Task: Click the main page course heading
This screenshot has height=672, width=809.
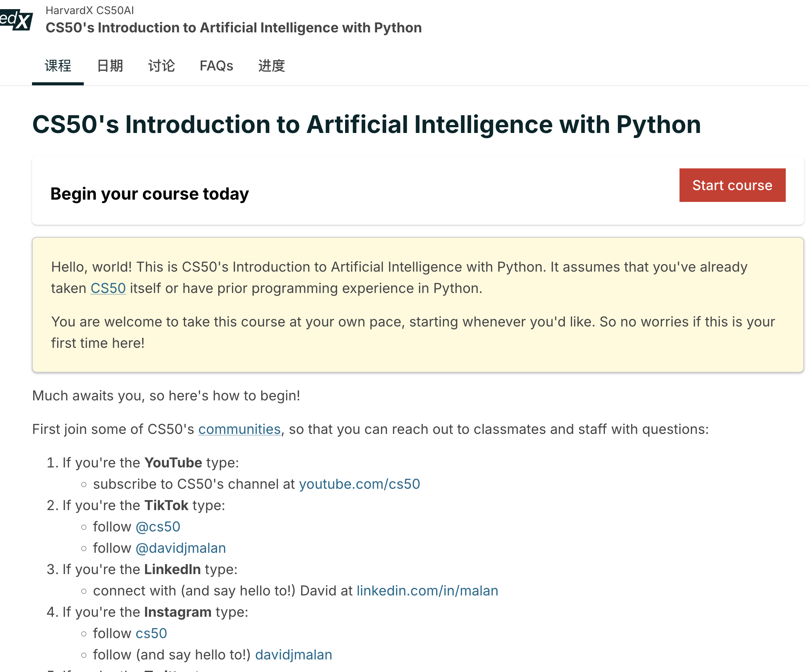Action: 366,125
